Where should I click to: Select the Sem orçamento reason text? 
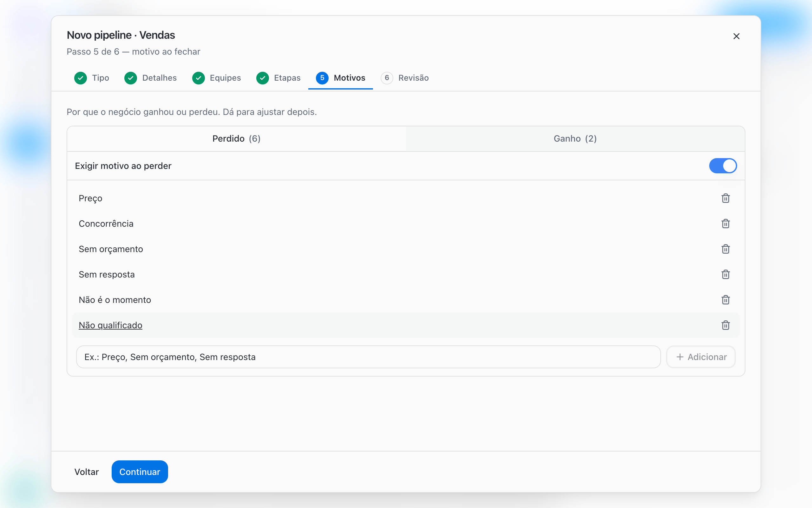(111, 249)
